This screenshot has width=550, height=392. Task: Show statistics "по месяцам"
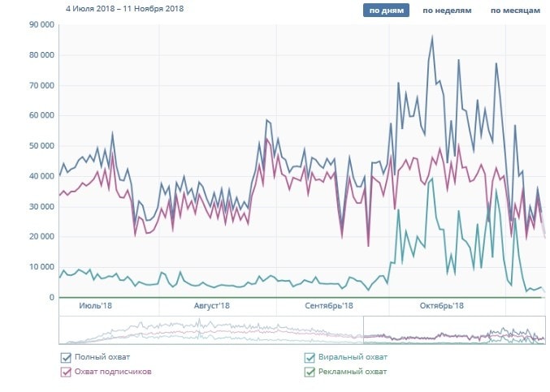514,11
